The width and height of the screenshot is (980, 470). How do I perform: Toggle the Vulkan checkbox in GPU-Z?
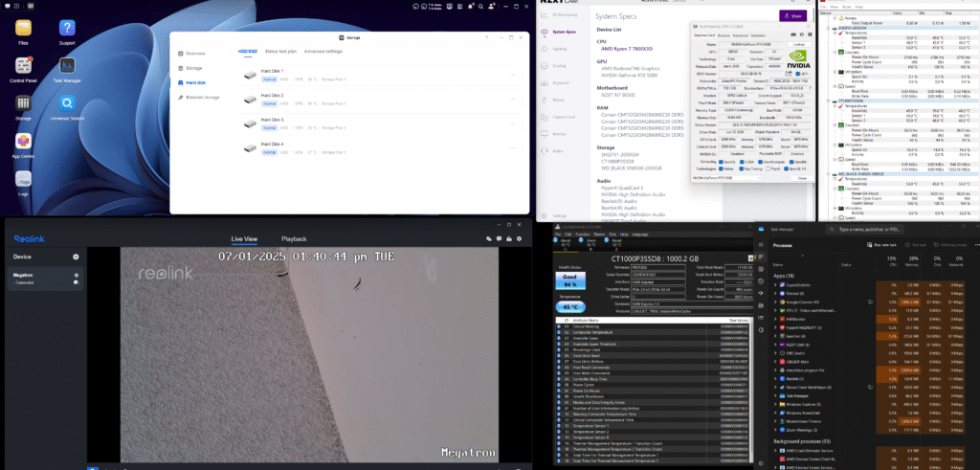(722, 168)
